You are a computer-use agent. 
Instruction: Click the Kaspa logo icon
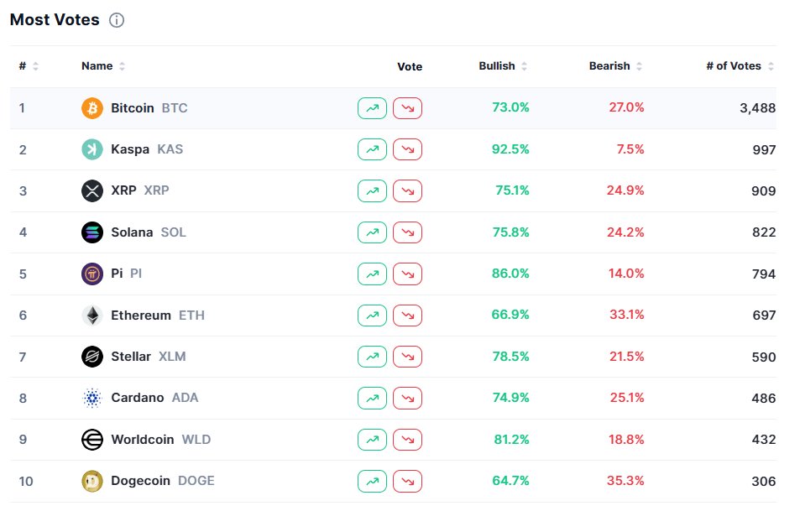pyautogui.click(x=92, y=149)
